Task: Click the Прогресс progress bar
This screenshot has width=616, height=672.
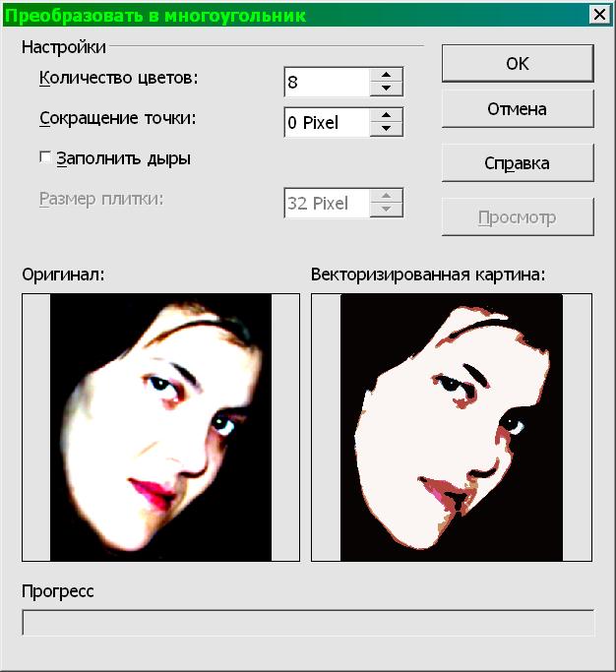Action: click(x=308, y=623)
